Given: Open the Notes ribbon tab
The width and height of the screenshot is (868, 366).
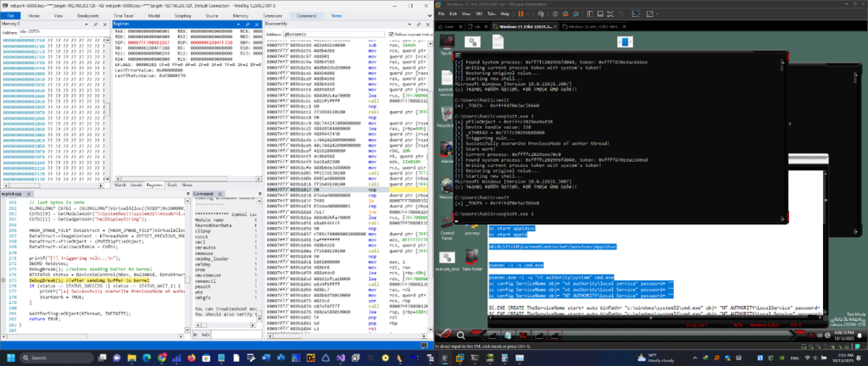Looking at the screenshot, I should 337,16.
